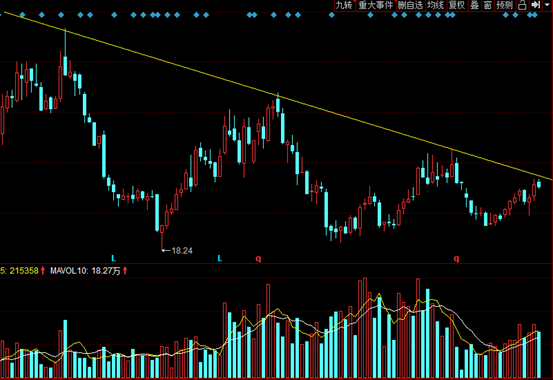Screen dimensions: 553x380
Task: Click the volume value 215358 label
Action: point(24,271)
